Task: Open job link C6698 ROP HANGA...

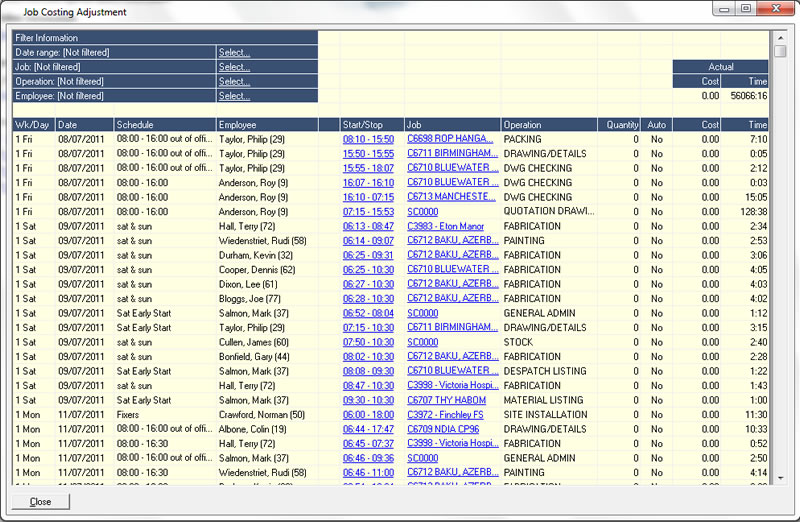Action: tap(450, 139)
